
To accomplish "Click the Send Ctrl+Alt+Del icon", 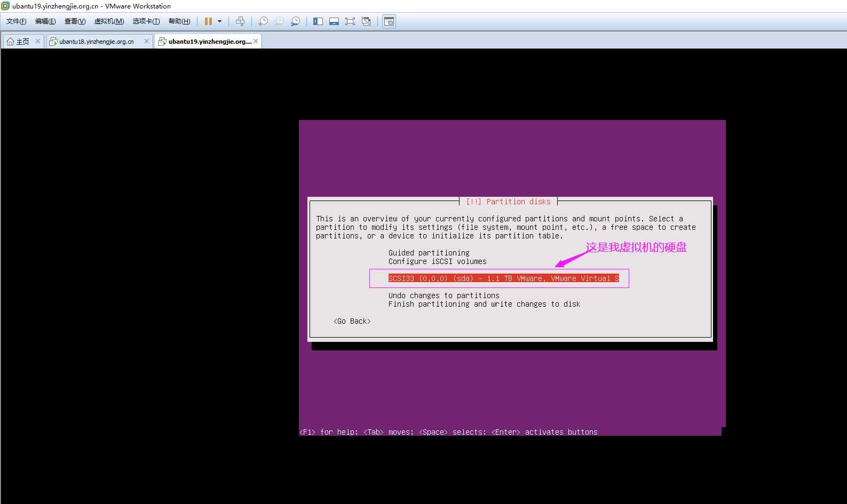I will point(240,21).
